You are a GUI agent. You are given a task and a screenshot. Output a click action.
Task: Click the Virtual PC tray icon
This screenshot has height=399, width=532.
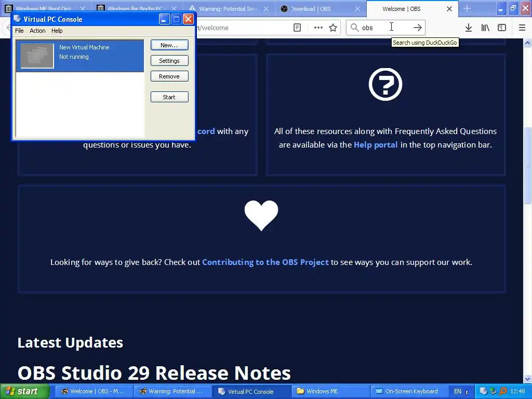484,392
